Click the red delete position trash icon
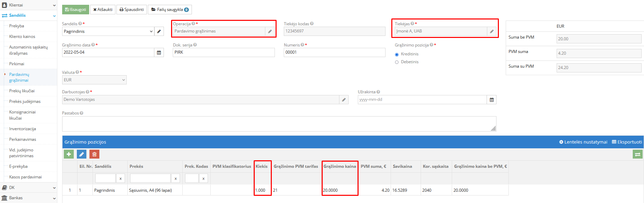This screenshot has height=203, width=644. tap(95, 154)
